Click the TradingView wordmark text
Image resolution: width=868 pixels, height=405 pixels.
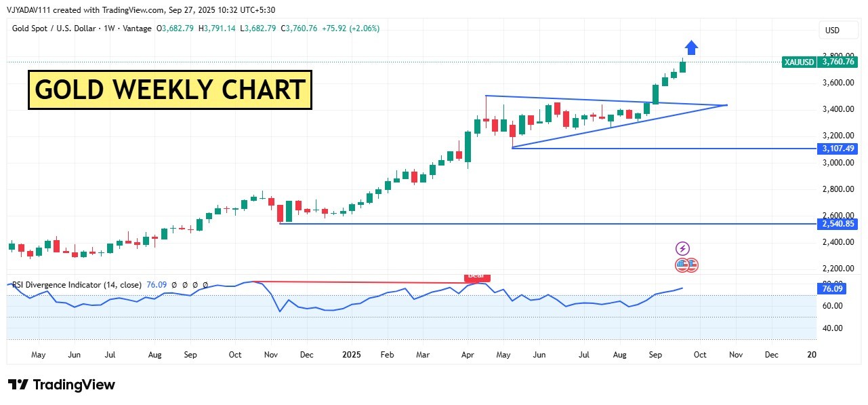click(74, 385)
